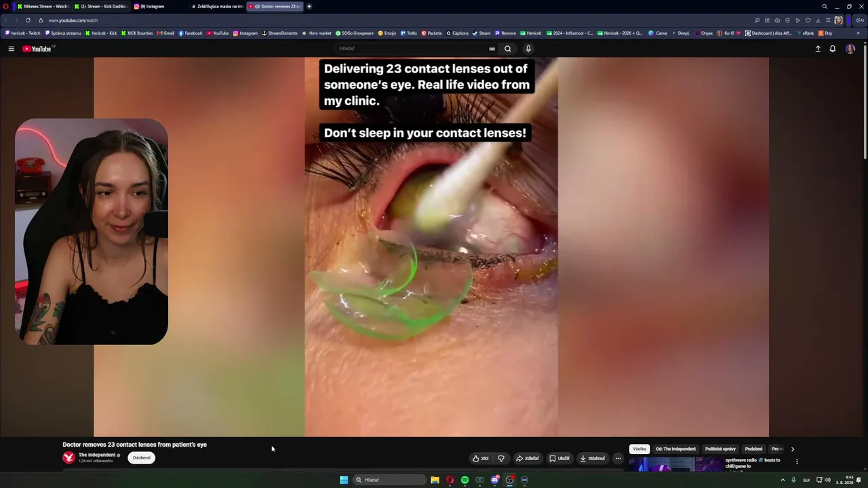This screenshot has width=868, height=488.
Task: Click the Uložiť save button
Action: (559, 458)
